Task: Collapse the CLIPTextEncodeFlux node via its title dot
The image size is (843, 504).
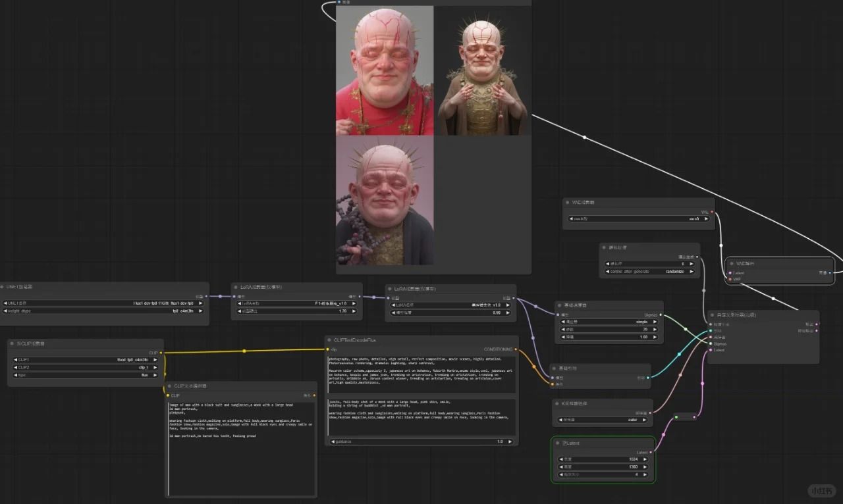Action: [330, 340]
